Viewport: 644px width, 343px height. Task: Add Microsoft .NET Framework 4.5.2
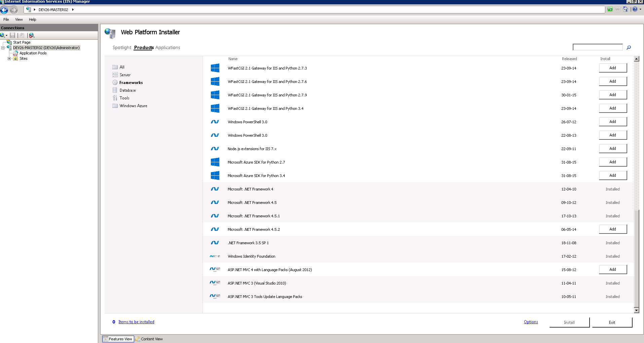pos(613,229)
